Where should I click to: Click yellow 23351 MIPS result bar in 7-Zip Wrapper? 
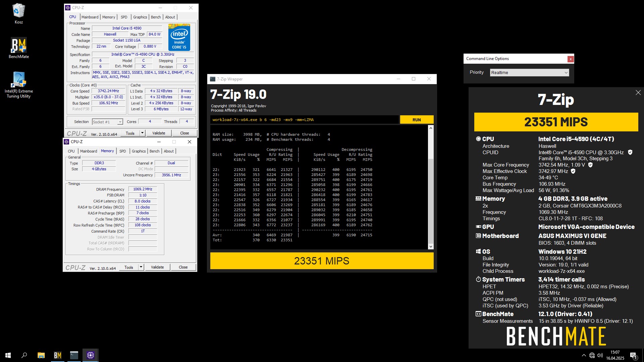coord(322,261)
